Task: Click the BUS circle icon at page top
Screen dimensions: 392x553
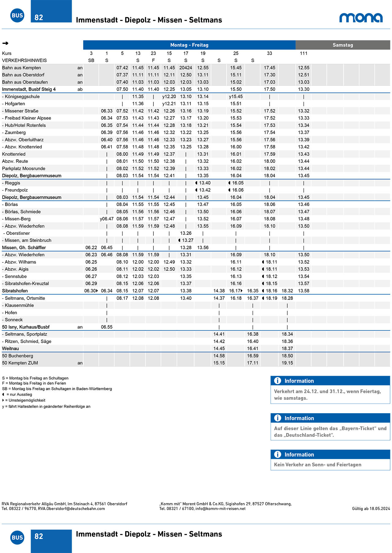Action: coord(17,15)
